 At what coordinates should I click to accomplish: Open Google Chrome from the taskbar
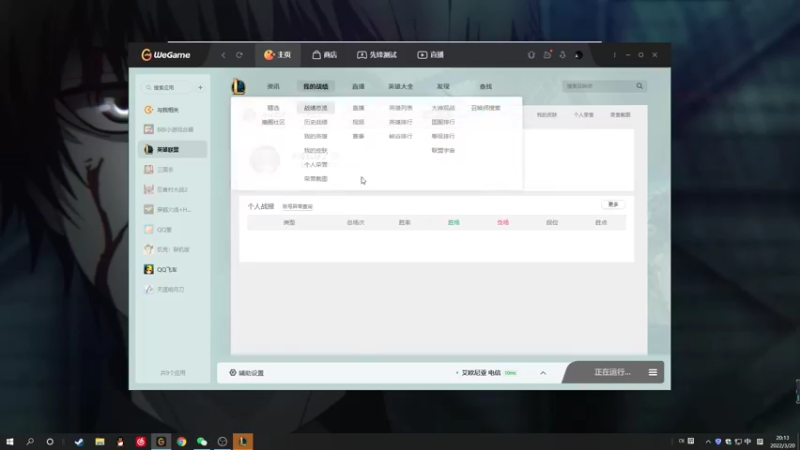182,441
